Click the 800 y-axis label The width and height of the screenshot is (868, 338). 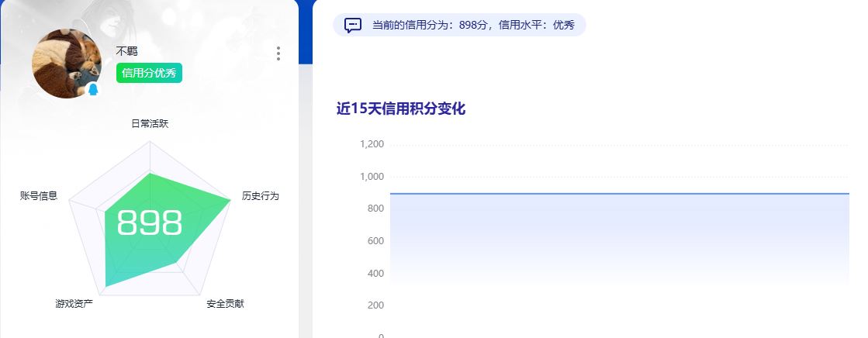(x=376, y=209)
